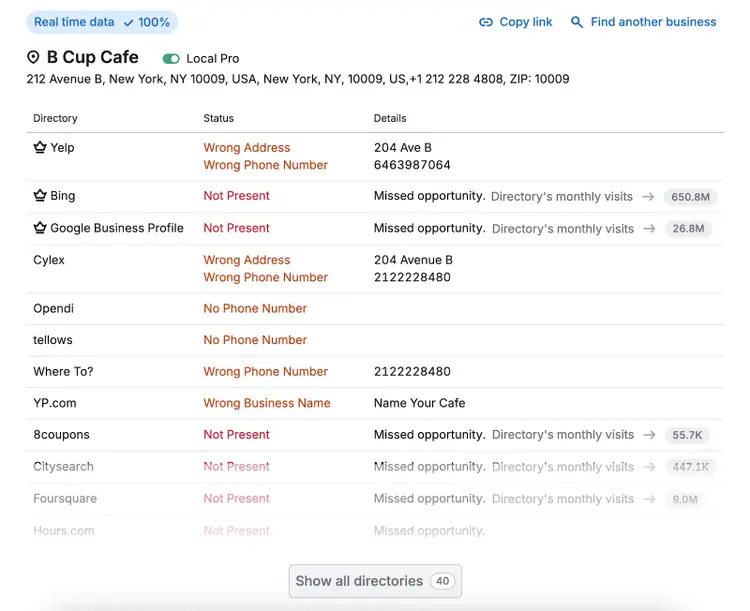Click No Phone Number status for tellows

[x=255, y=340]
